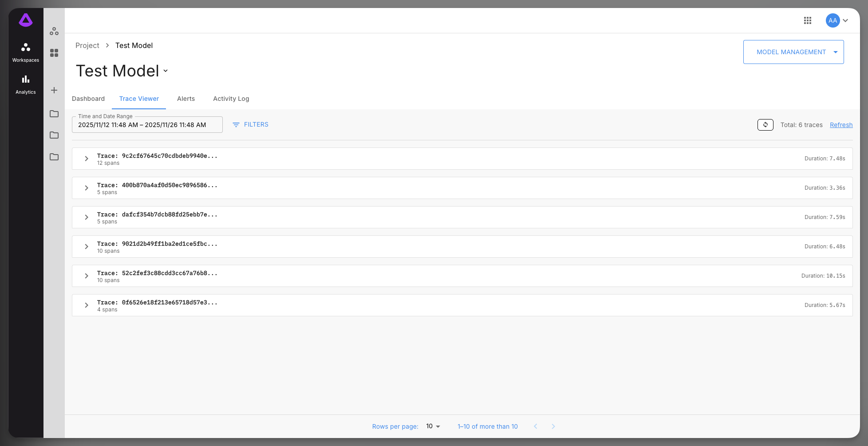Switch to the Alerts tab
The image size is (868, 446).
coord(186,99)
